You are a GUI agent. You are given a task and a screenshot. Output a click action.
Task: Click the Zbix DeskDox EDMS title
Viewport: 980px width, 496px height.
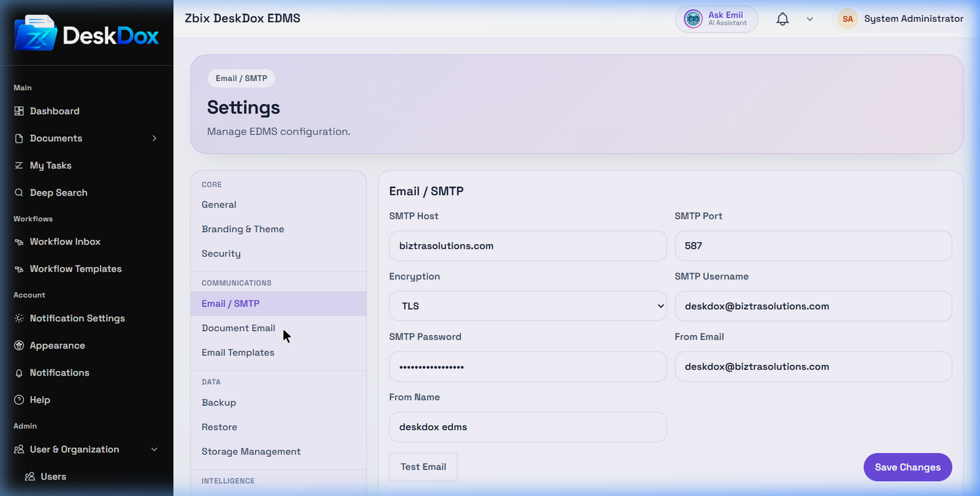[243, 18]
